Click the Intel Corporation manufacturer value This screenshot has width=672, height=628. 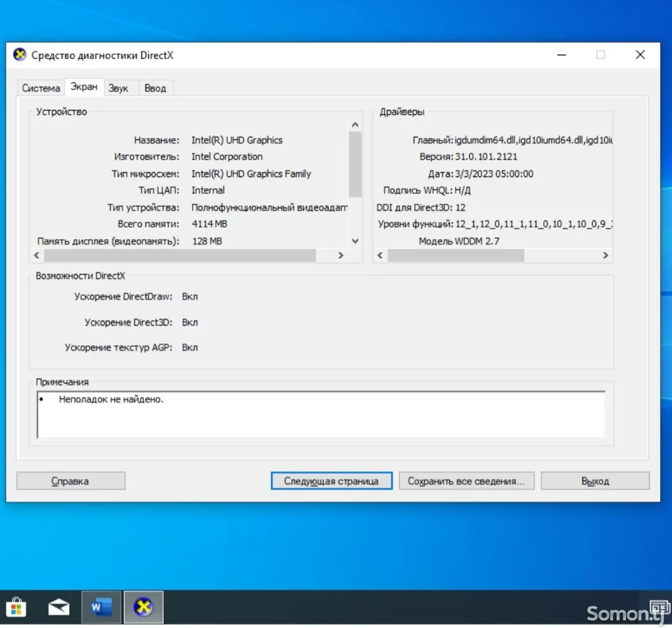click(x=227, y=157)
